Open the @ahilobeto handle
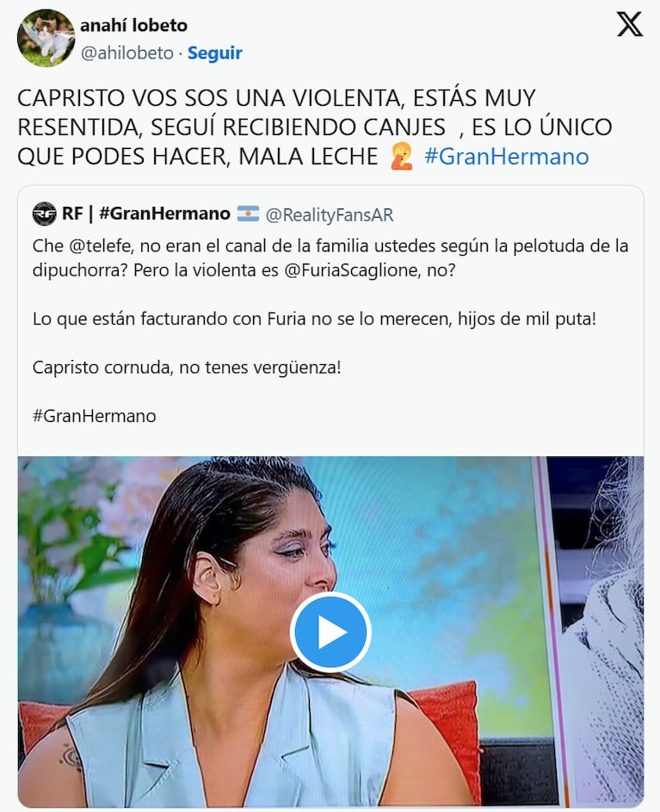 [x=126, y=53]
